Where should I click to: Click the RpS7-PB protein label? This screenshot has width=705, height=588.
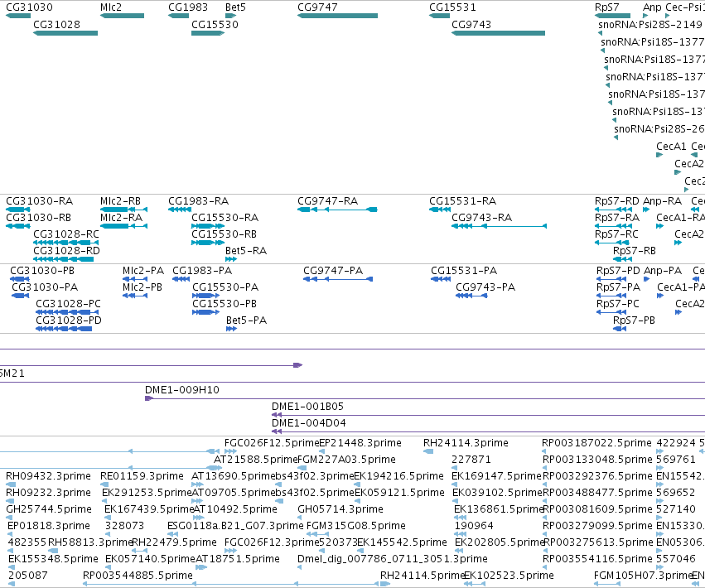(x=634, y=321)
